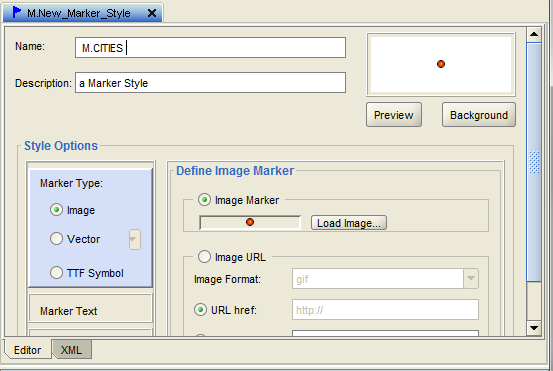
Task: Switch to the Editor tab
Action: coord(28,350)
